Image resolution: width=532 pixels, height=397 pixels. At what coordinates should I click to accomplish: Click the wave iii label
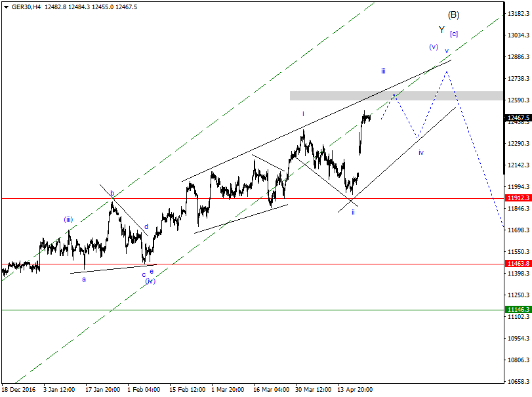click(384, 70)
